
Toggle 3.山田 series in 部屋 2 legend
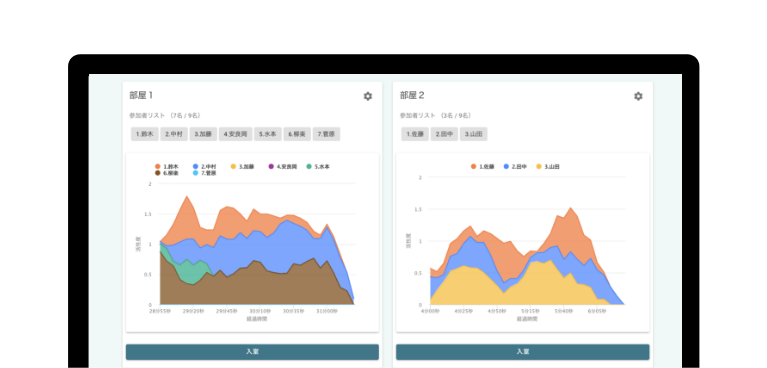(x=548, y=167)
